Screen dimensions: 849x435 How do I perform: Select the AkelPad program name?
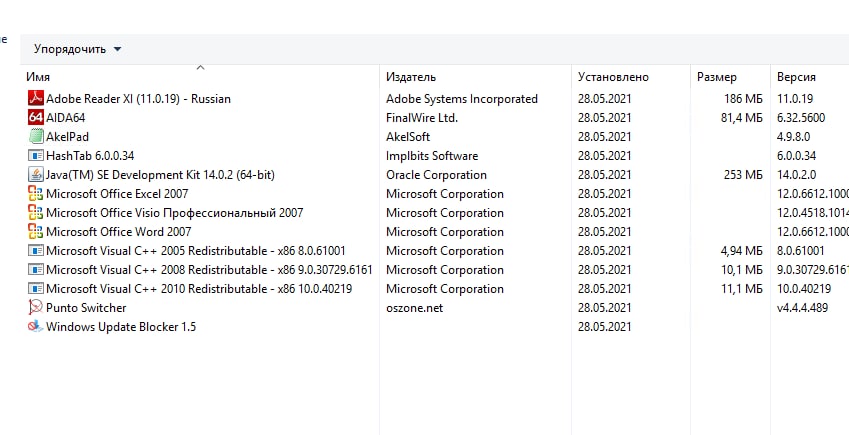67,137
